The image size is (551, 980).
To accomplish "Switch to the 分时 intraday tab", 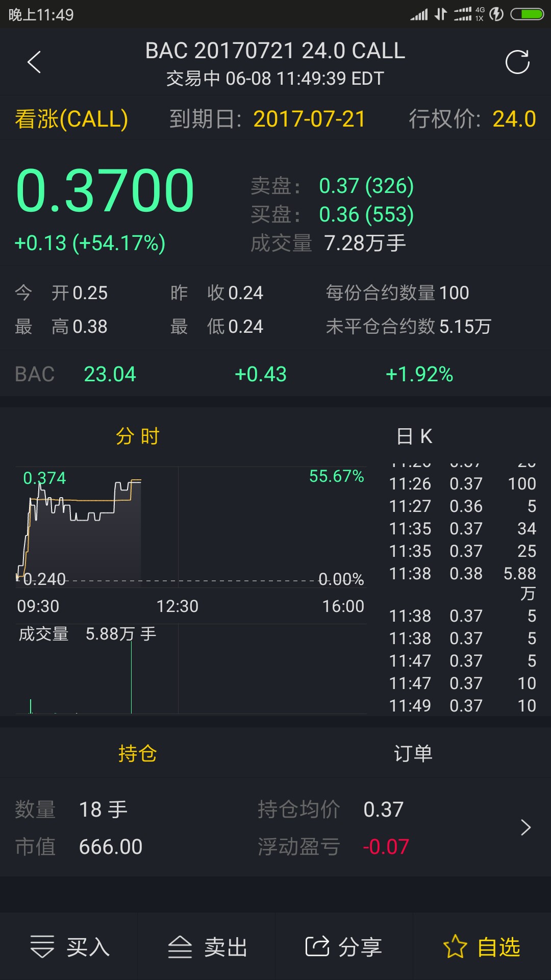I will pos(138,436).
